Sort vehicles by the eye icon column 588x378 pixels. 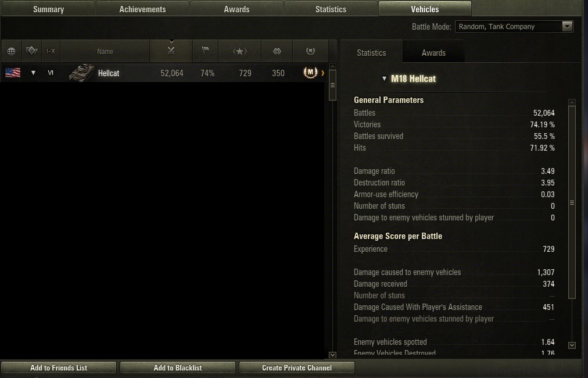277,51
